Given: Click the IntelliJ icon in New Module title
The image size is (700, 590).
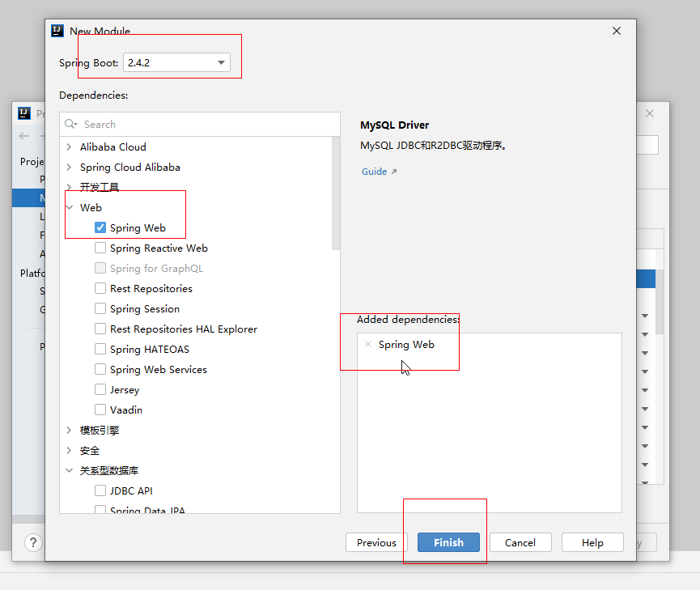Looking at the screenshot, I should pyautogui.click(x=57, y=31).
